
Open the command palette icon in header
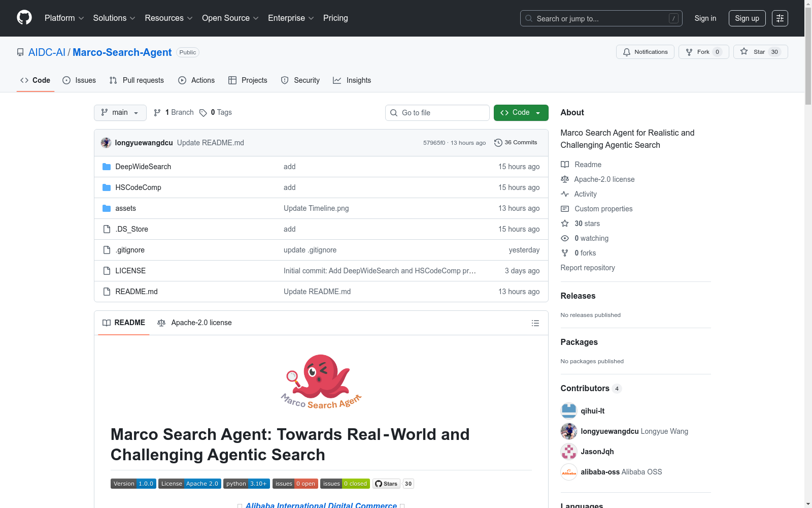[x=780, y=18]
